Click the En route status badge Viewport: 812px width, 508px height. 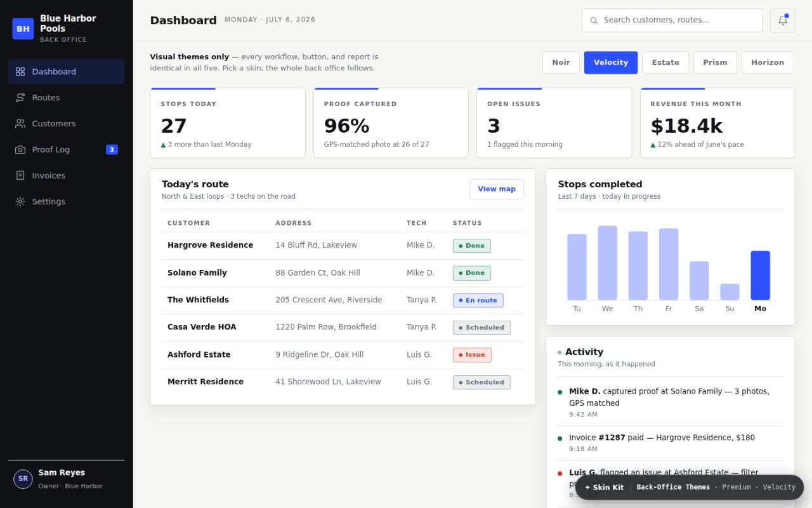(478, 300)
